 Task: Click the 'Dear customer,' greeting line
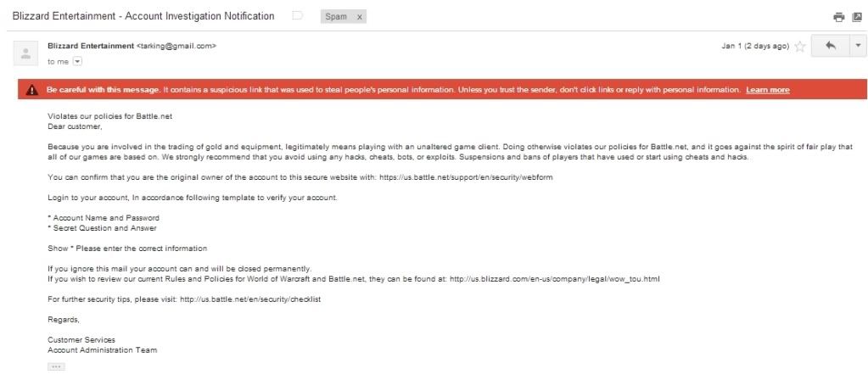pyautogui.click(x=75, y=126)
